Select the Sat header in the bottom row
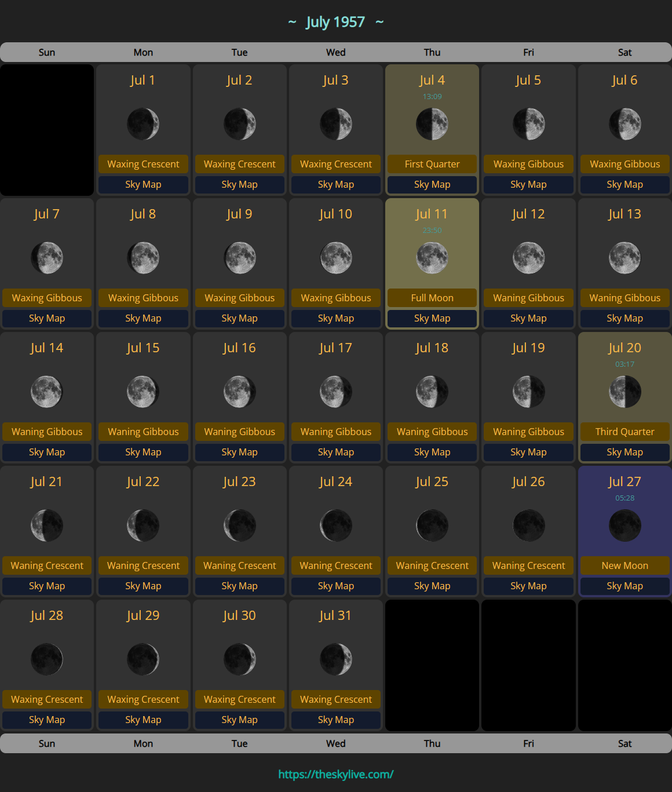 [624, 743]
